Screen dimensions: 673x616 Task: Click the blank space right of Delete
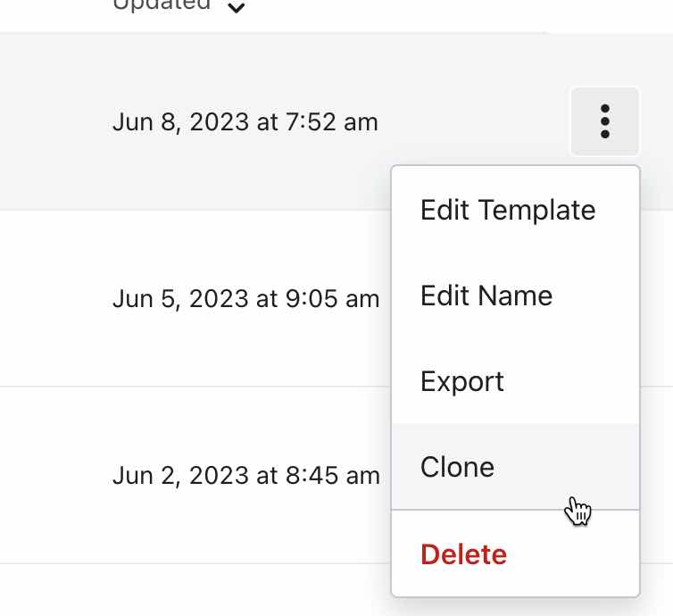pos(580,554)
